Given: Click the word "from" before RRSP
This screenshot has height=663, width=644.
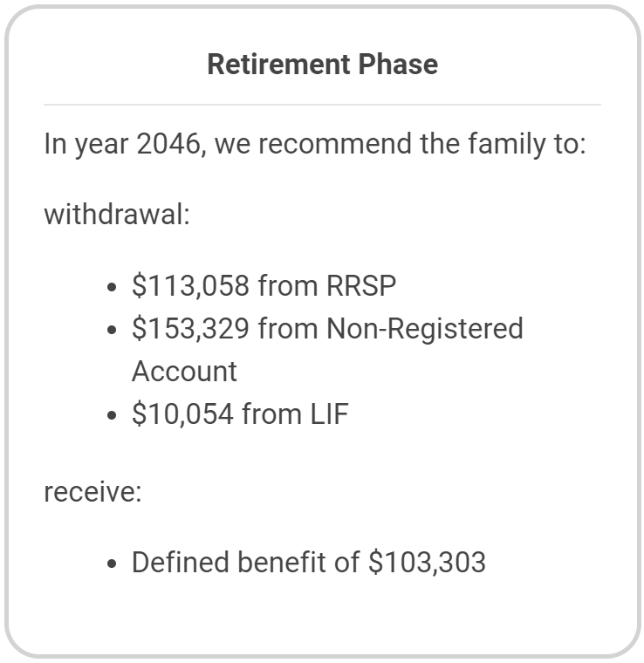Looking at the screenshot, I should [x=288, y=285].
